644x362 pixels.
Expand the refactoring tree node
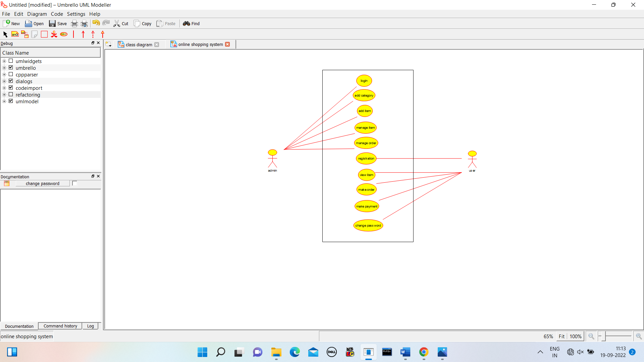4,95
